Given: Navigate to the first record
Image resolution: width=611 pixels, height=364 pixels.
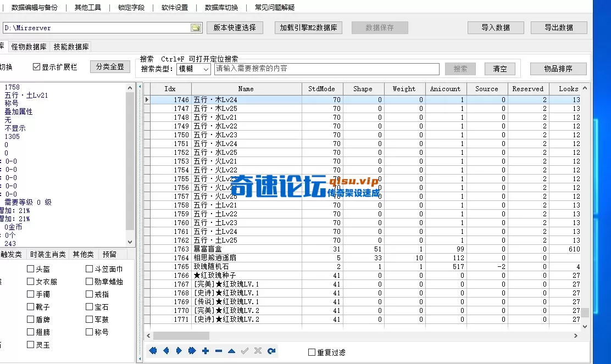Looking at the screenshot, I should point(153,350).
